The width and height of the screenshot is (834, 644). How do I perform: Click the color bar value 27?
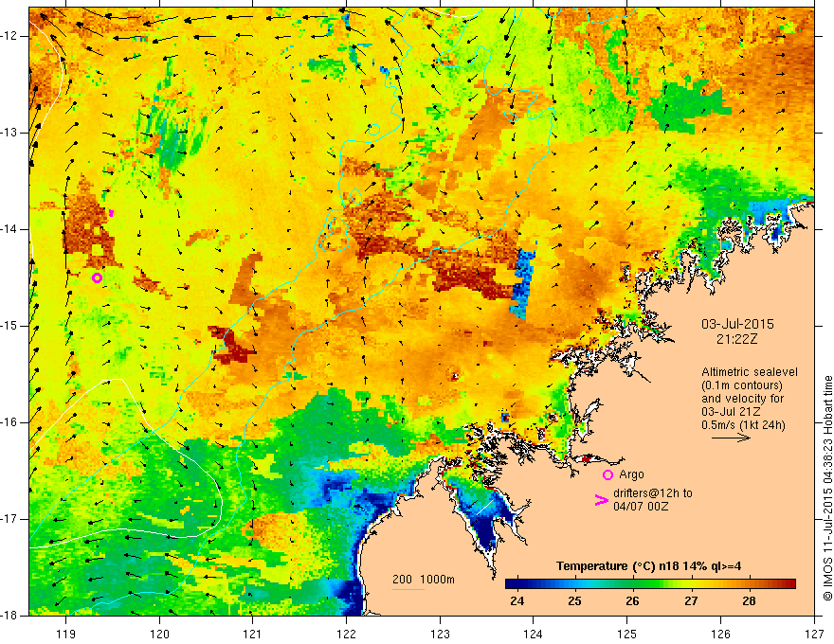click(x=691, y=601)
